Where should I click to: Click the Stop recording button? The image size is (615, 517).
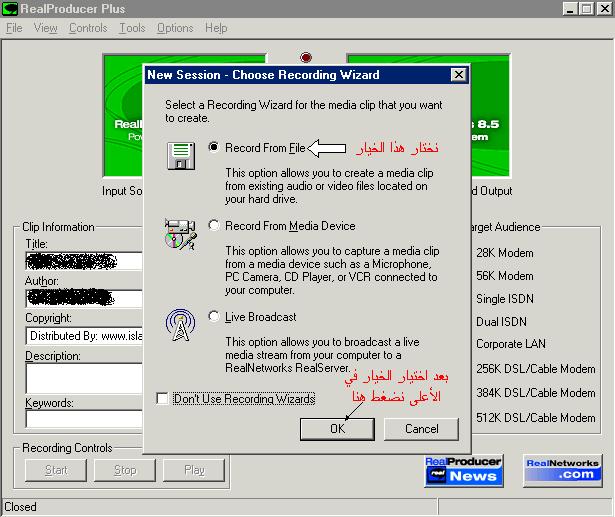(x=125, y=470)
